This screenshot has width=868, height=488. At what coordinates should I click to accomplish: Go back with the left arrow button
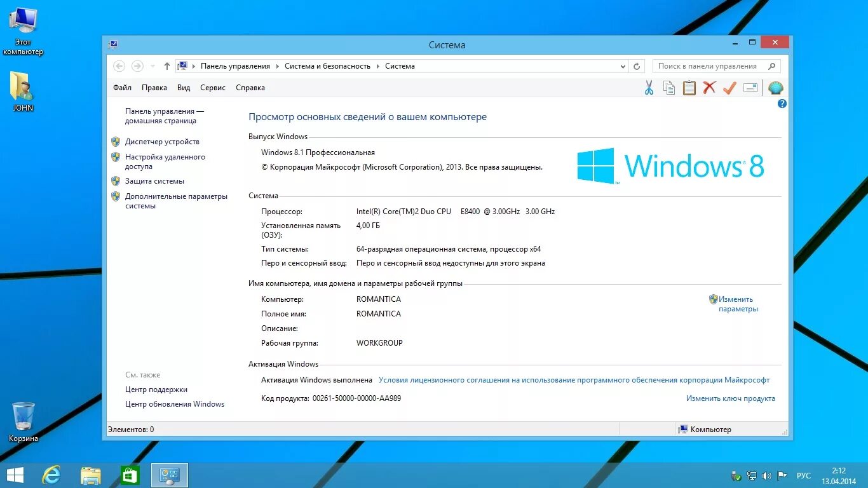point(119,66)
